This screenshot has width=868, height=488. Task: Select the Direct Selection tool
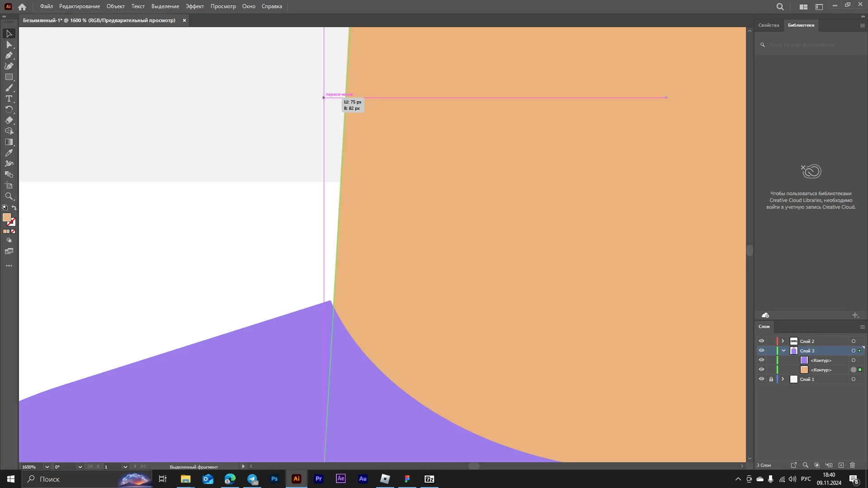[9, 45]
